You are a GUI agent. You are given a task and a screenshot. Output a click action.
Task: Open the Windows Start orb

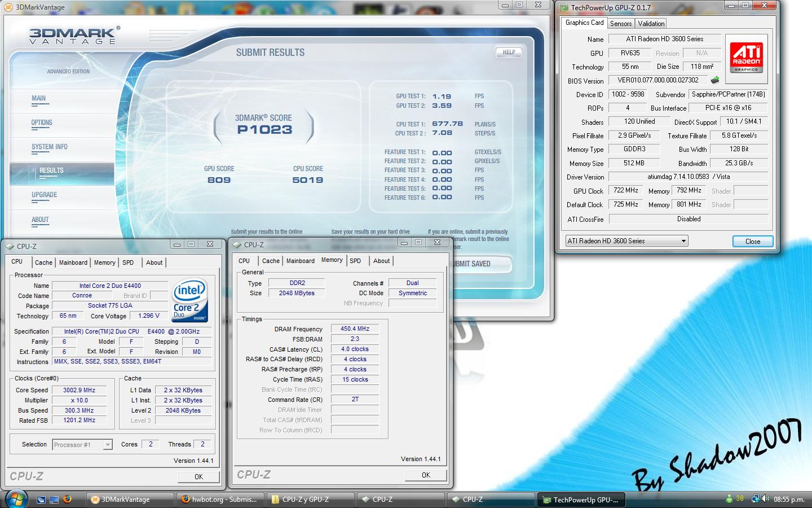pos(16,500)
